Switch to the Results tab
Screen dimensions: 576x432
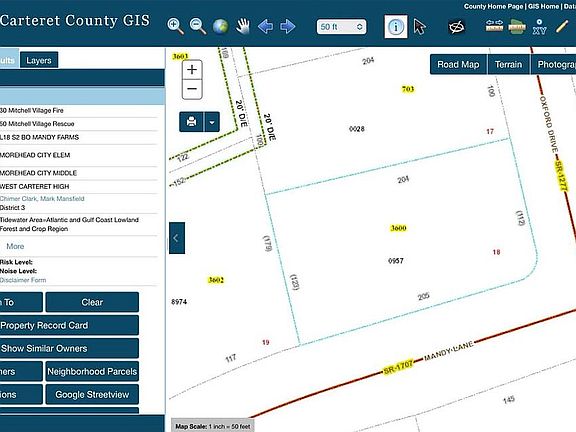pyautogui.click(x=8, y=60)
